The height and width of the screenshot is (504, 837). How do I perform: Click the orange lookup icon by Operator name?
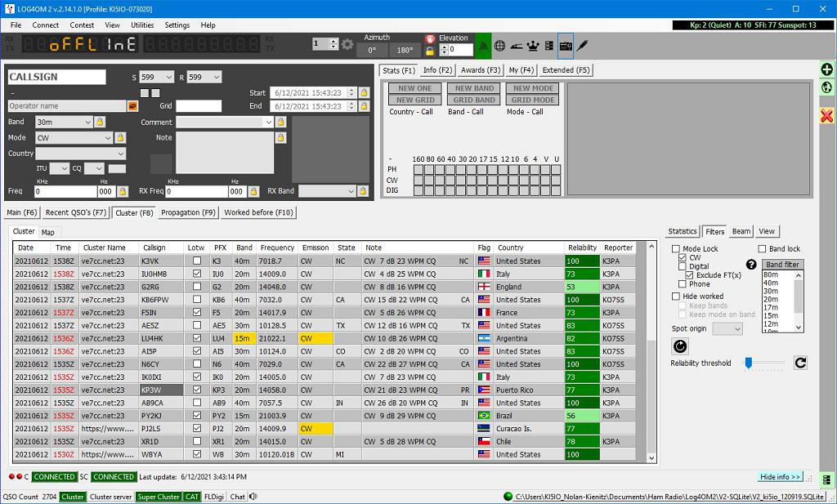(132, 106)
